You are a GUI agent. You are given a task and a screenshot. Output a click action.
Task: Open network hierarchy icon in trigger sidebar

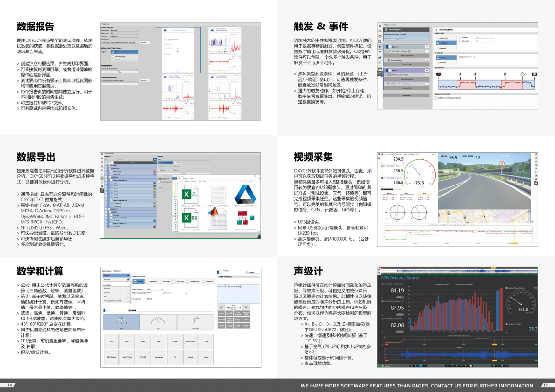click(x=380, y=62)
